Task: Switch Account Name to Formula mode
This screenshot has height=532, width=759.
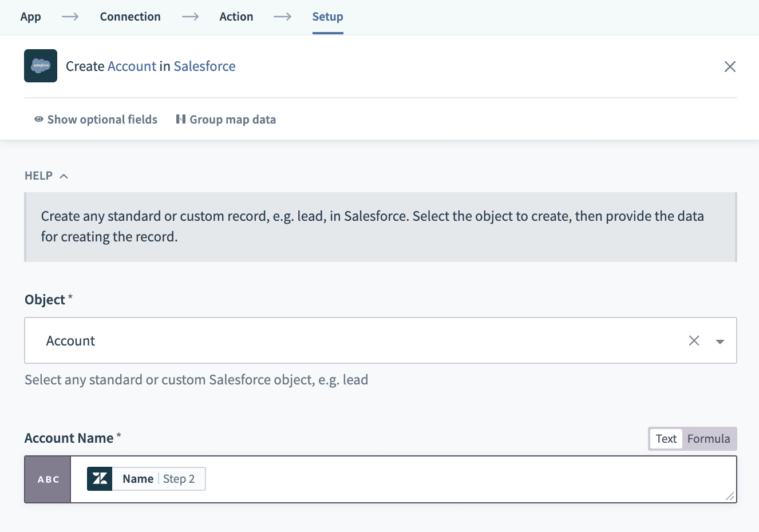Action: 709,439
